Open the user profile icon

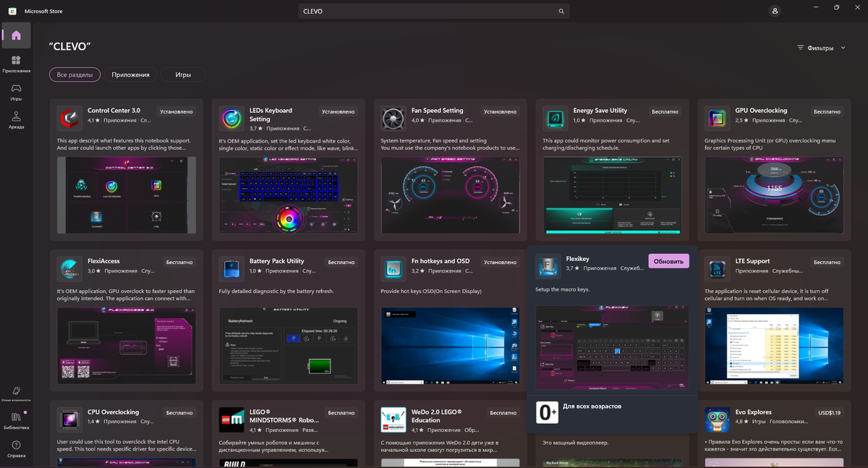775,12
